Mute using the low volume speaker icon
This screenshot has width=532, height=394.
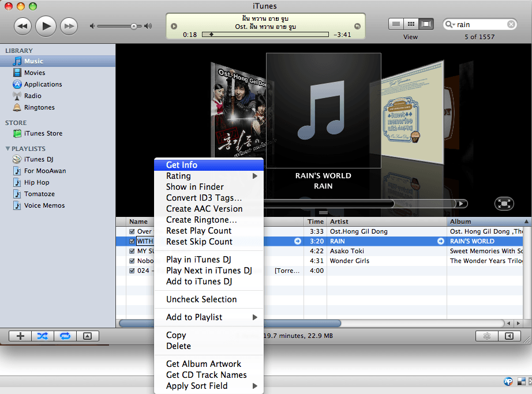(x=92, y=26)
